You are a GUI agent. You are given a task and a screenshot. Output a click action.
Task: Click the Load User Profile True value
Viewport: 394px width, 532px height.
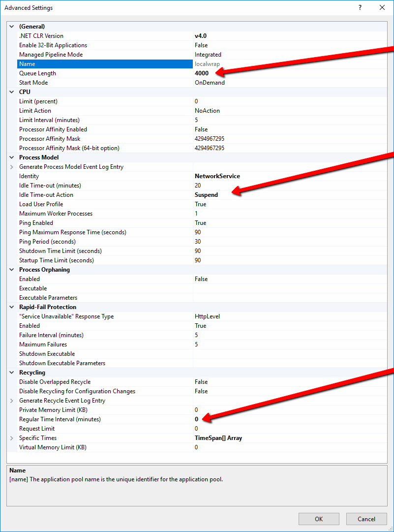tap(201, 204)
